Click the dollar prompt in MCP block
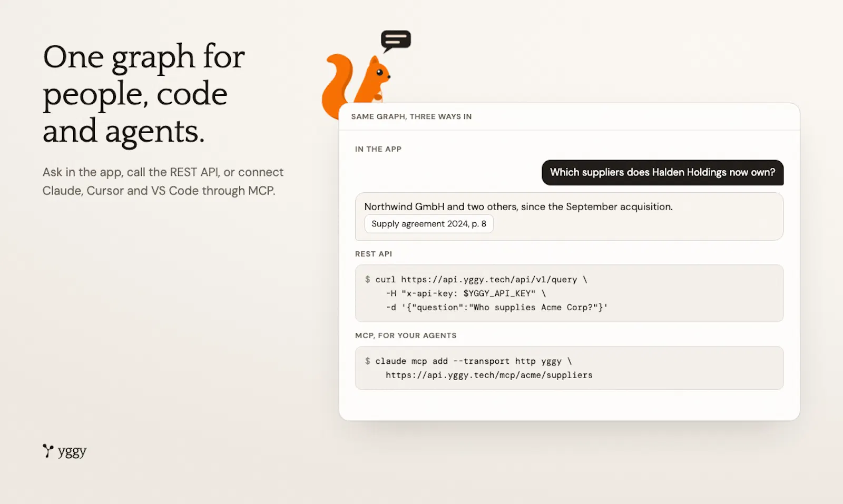The width and height of the screenshot is (843, 504). tap(367, 361)
